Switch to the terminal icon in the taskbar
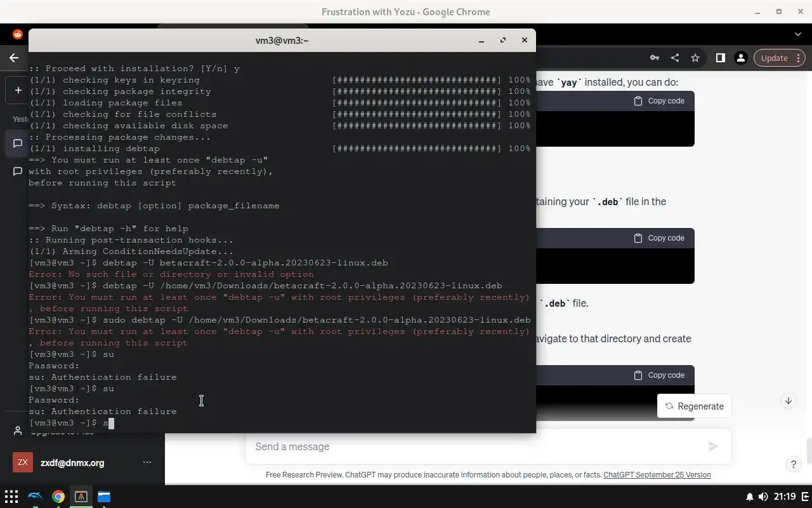The image size is (812, 508). [x=81, y=497]
